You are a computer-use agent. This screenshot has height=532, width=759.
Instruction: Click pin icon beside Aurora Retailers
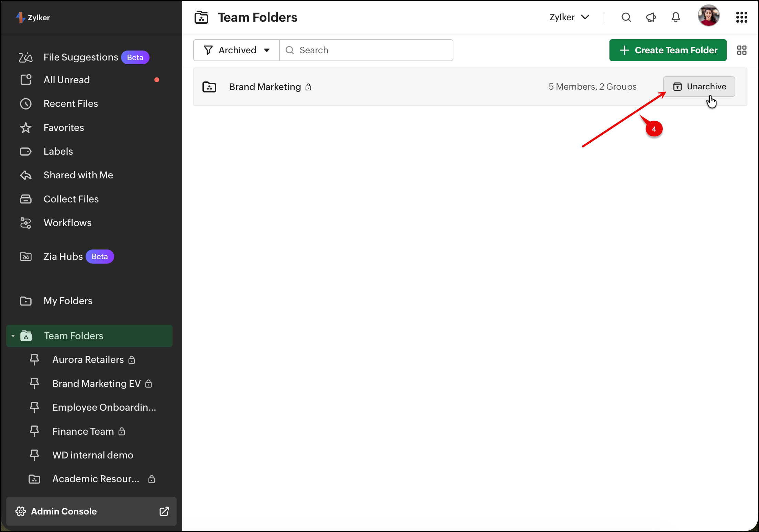34,359
